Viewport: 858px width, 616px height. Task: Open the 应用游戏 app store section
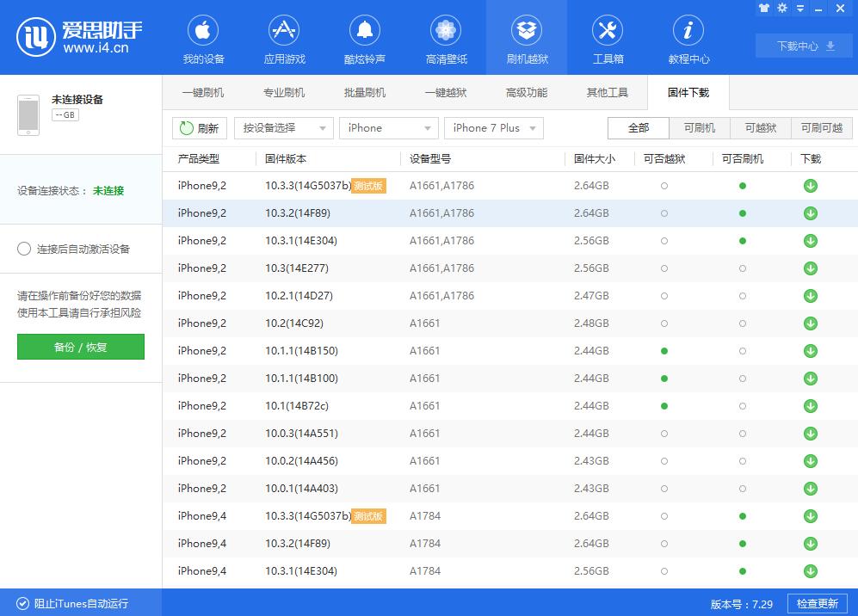(x=283, y=38)
